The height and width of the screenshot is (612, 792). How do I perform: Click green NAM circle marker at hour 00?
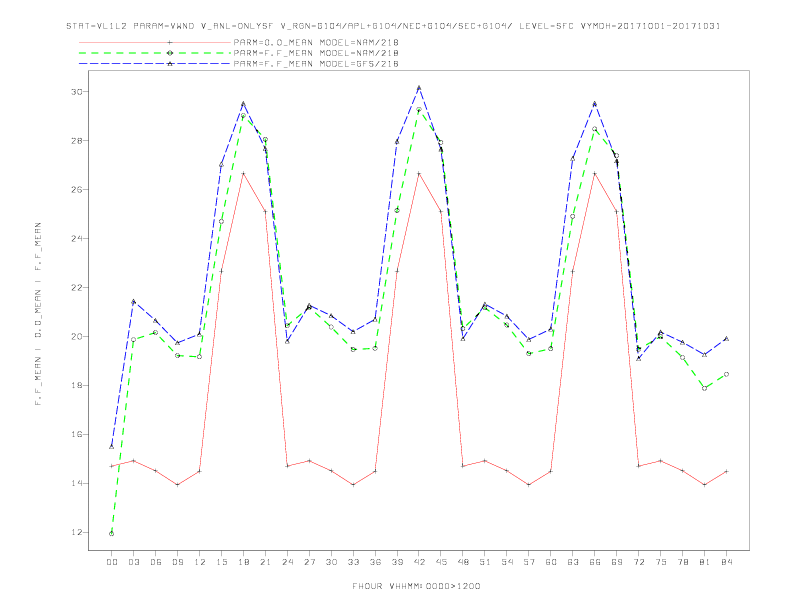pos(112,533)
